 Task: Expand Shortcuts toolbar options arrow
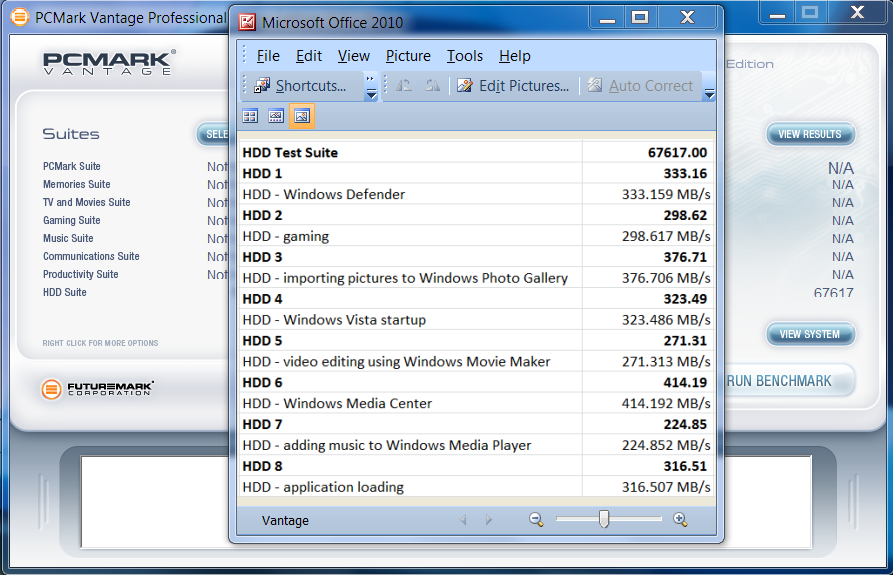(x=370, y=88)
